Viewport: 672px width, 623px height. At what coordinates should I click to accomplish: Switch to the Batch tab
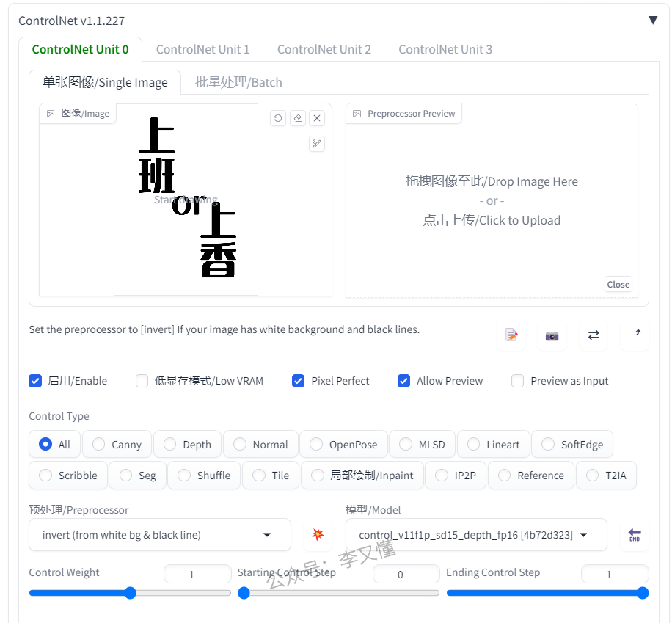(x=238, y=82)
